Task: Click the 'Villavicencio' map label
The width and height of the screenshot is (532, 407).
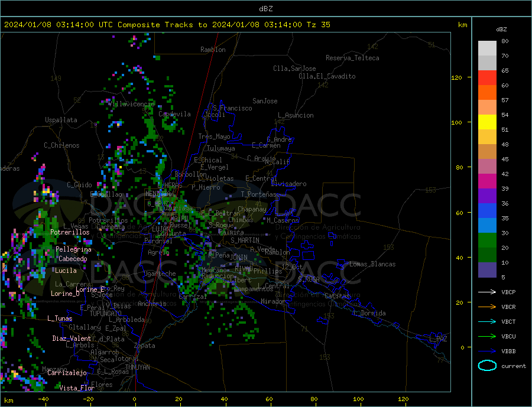Action: click(x=132, y=104)
